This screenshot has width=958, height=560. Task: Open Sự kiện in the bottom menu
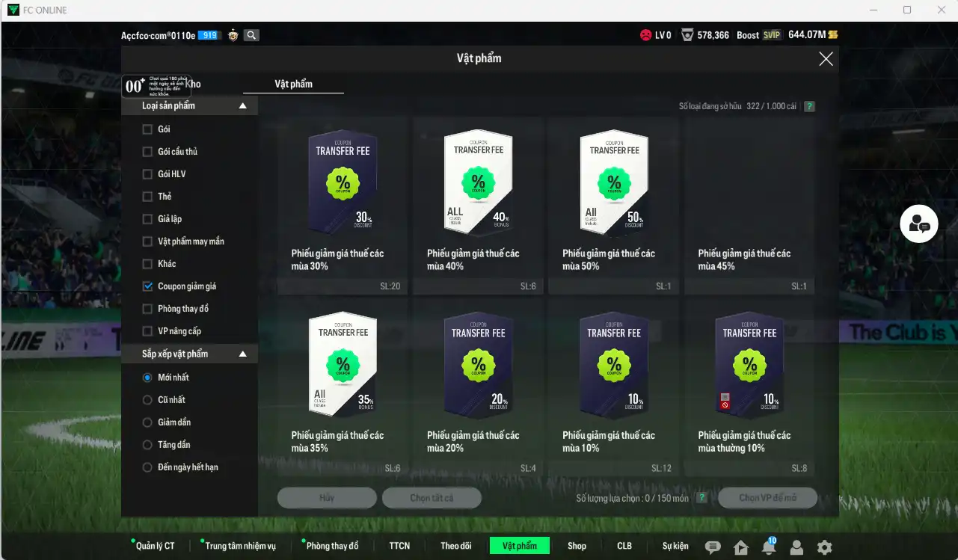[675, 546]
